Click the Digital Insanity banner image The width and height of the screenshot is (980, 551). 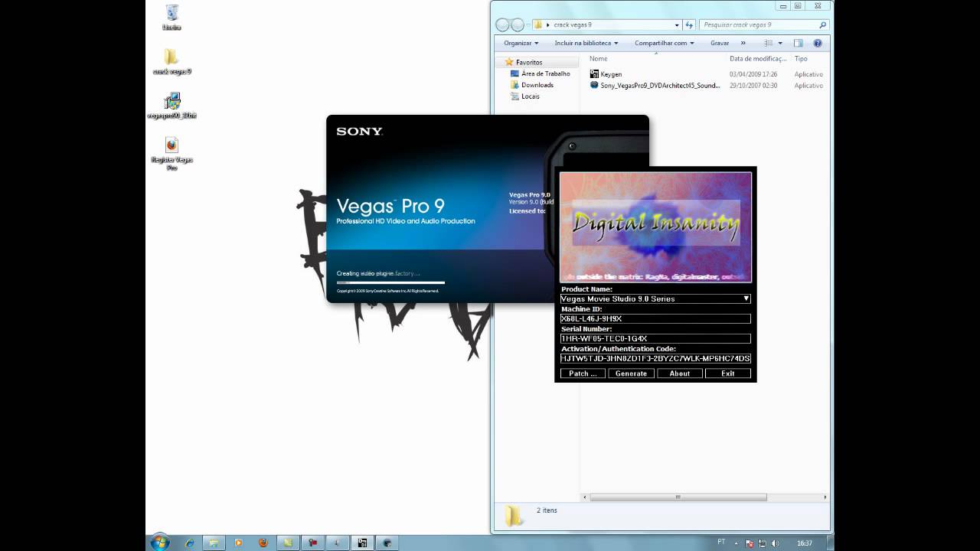[655, 227]
